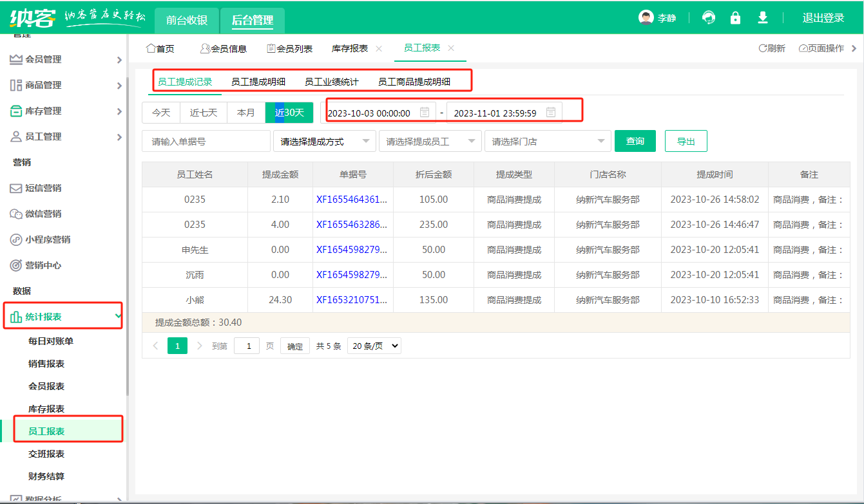Change page size via 20条/页 selector

(374, 345)
